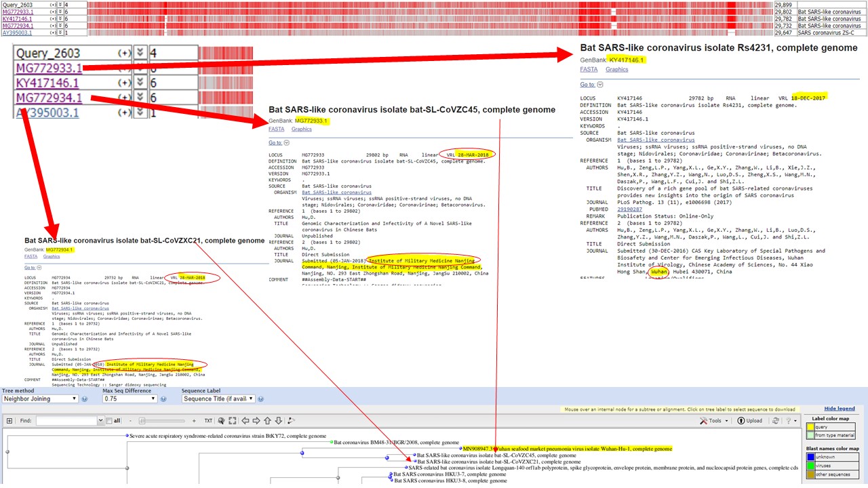Click the left arrow pan icon
Image resolution: width=868 pixels, height=488 pixels.
246,421
